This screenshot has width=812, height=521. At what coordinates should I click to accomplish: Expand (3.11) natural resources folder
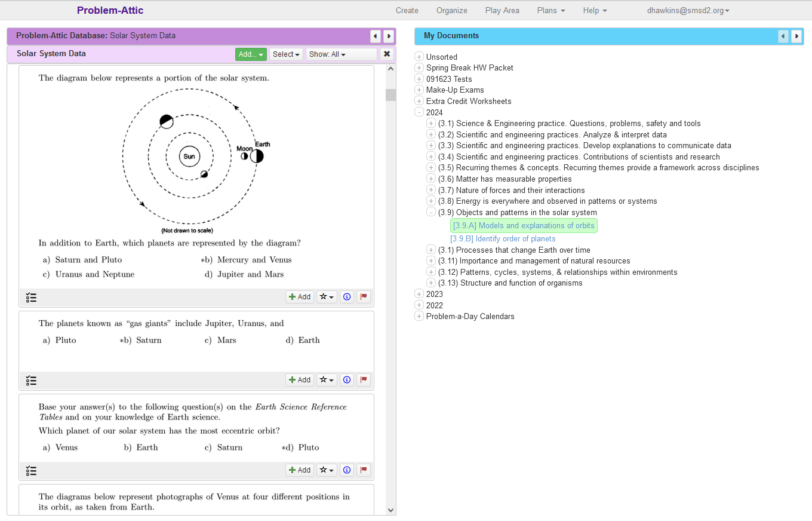(431, 261)
